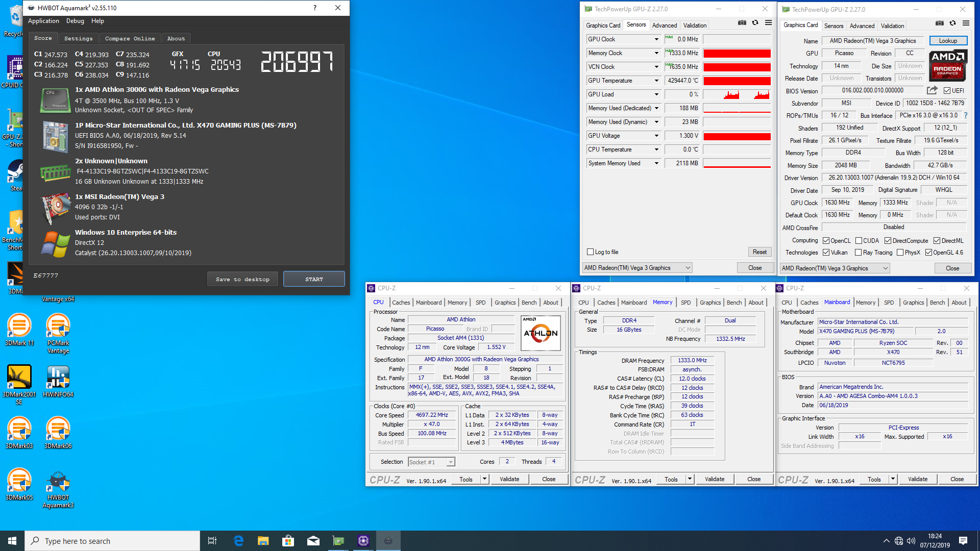Open Tools dropdown arrow in CPU-Z CPU window

coord(484,479)
